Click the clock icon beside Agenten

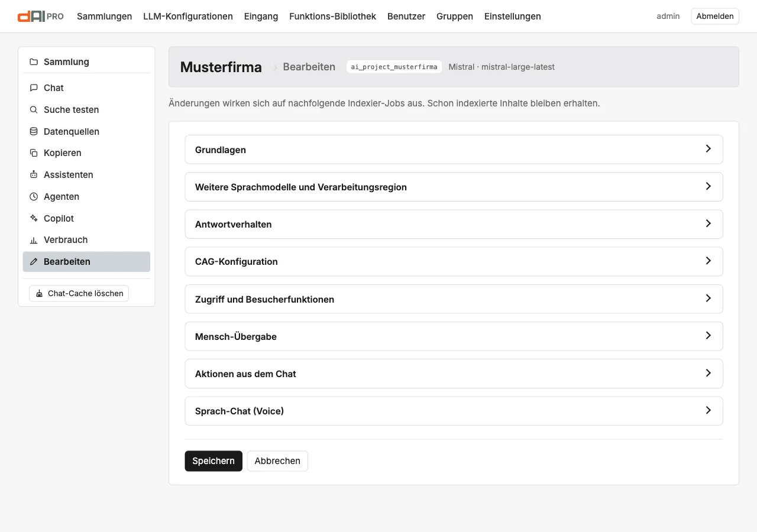(x=34, y=197)
